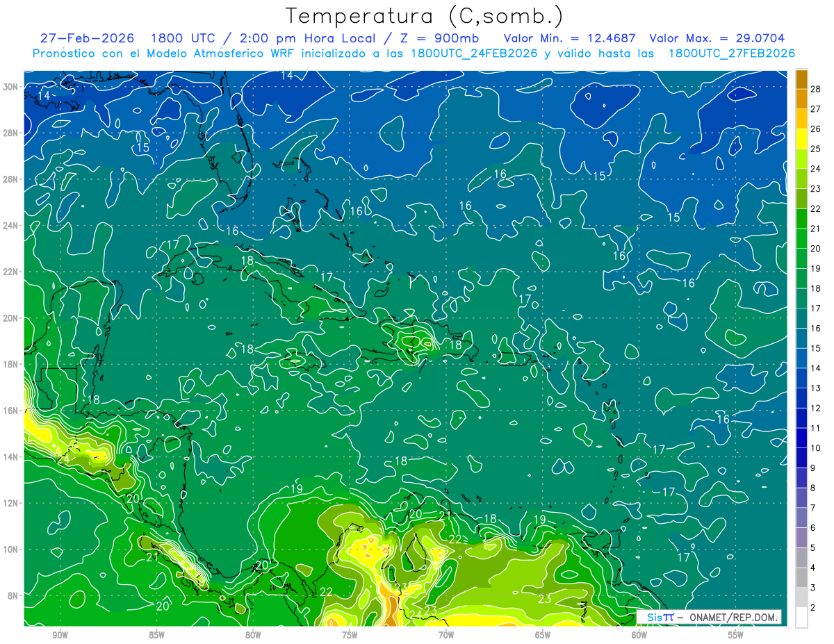This screenshot has width=834, height=644.
Task: Pick the purple swatch between 7 and 8
Action: [801, 498]
